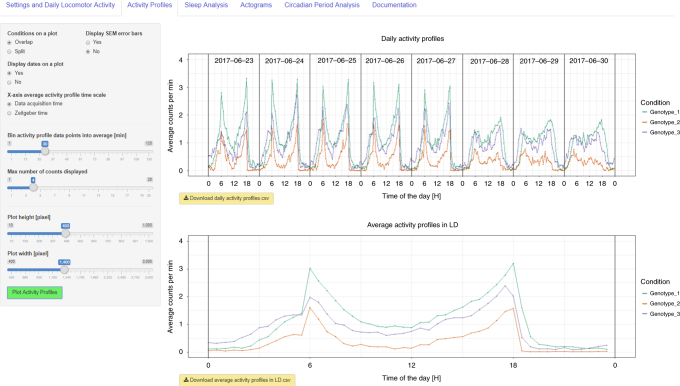This screenshot has width=680, height=386.
Task: Select the Overlap conditions radio button
Action: (x=9, y=43)
